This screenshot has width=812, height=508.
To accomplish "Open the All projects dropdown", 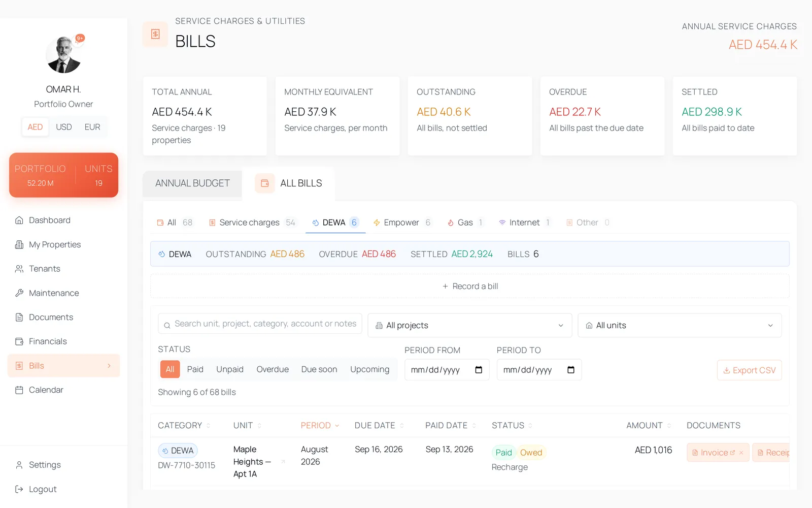I will coord(470,325).
